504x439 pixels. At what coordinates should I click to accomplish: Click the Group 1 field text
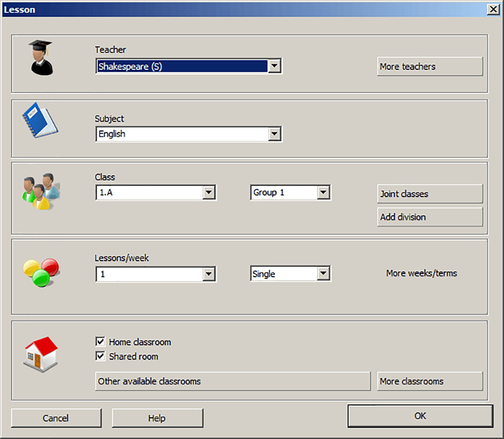269,192
